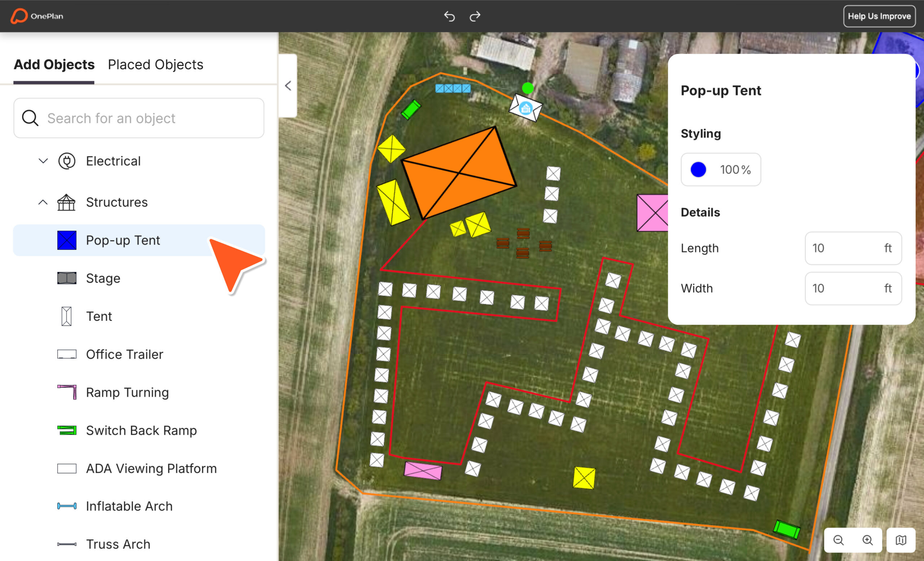Choose the Inflatable Arch object
The width and height of the screenshot is (924, 561).
pyautogui.click(x=129, y=506)
